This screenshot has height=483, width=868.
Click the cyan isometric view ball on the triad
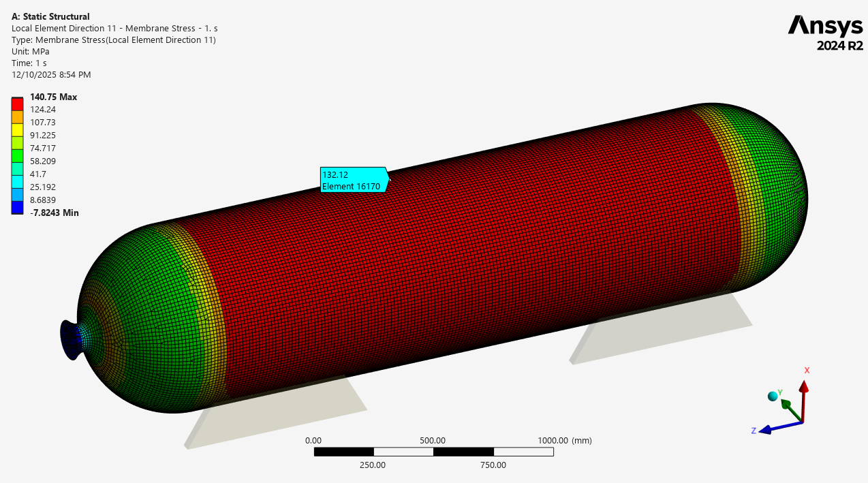pyautogui.click(x=773, y=396)
